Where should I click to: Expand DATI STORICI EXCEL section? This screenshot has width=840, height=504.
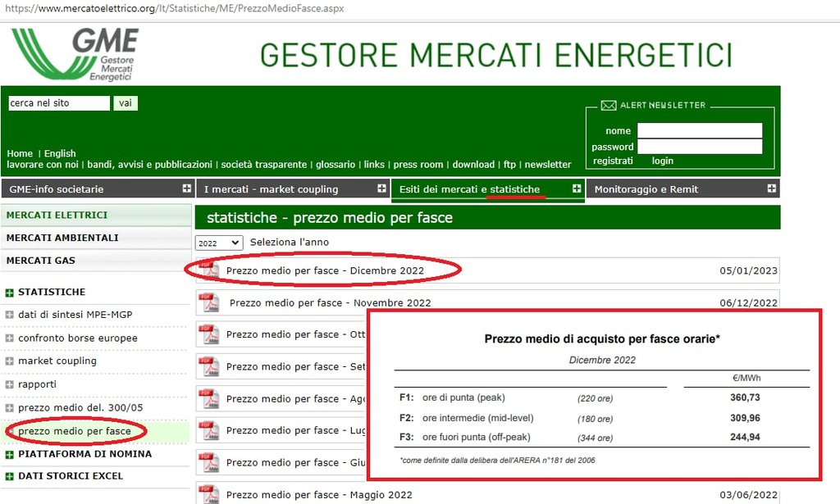click(x=9, y=477)
